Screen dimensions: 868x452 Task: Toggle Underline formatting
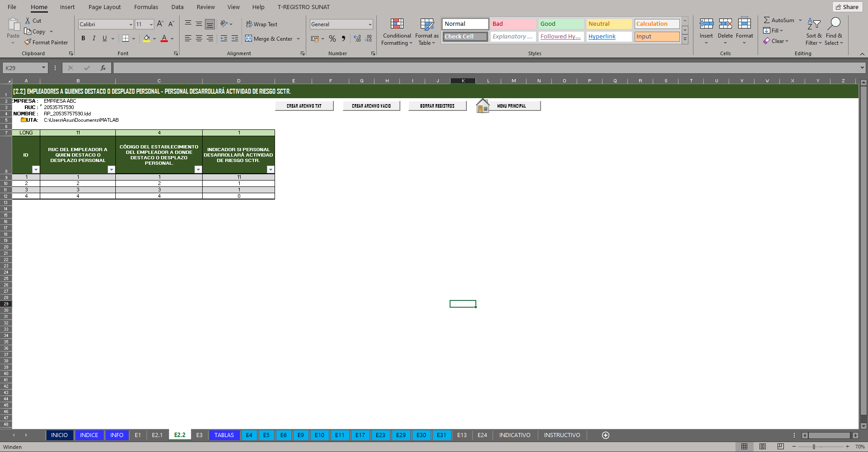coord(104,38)
